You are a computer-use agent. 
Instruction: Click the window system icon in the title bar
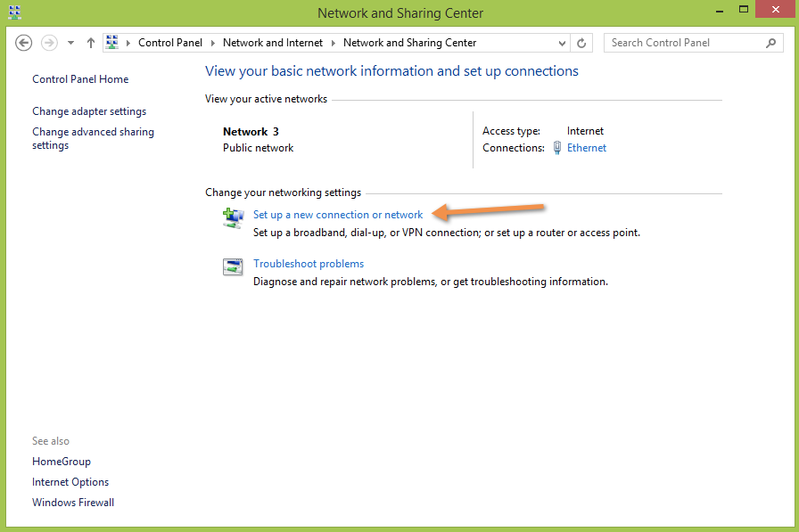[14, 12]
